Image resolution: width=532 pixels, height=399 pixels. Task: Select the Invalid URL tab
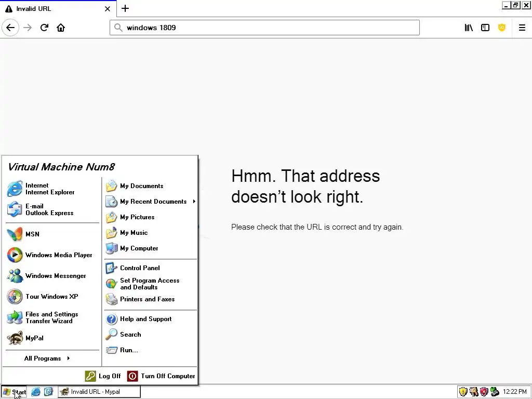58,9
